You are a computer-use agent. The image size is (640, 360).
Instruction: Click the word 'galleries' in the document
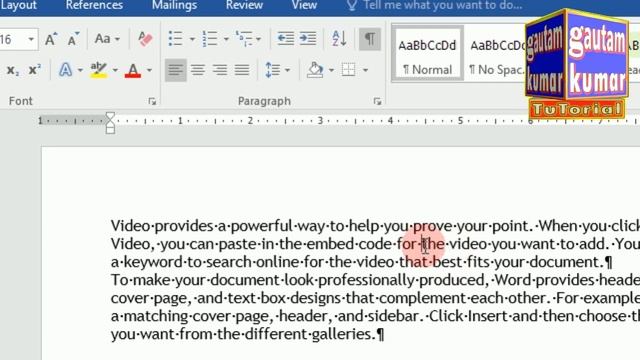click(342, 334)
